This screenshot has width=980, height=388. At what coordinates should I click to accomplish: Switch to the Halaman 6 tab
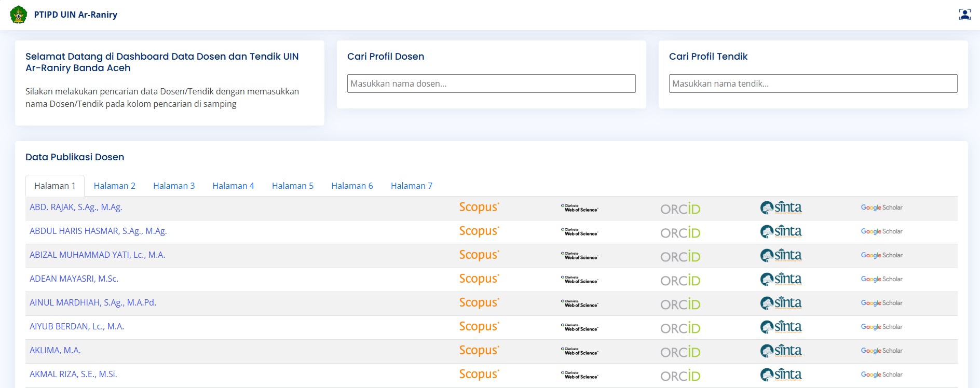(352, 186)
